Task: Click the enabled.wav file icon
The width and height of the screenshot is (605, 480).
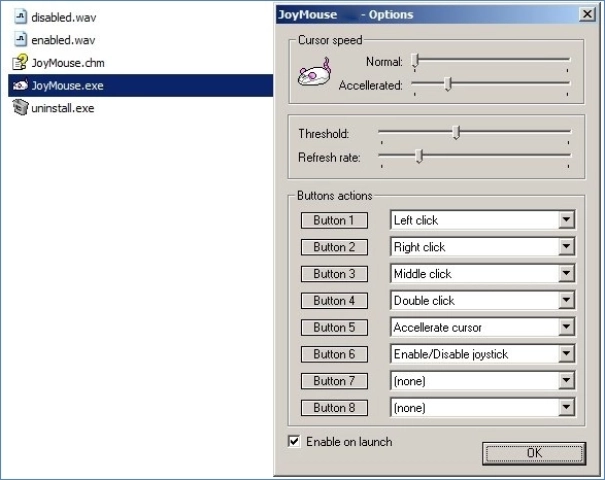Action: [x=20, y=40]
